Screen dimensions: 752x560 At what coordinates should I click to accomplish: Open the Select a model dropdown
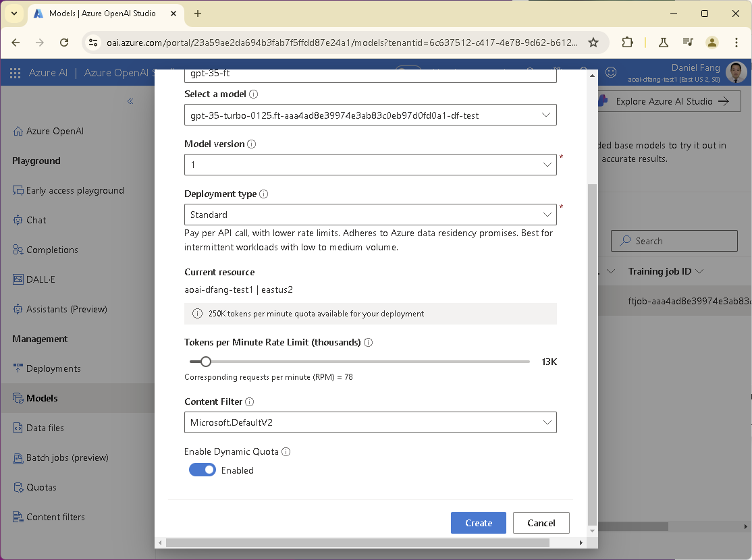(x=370, y=115)
